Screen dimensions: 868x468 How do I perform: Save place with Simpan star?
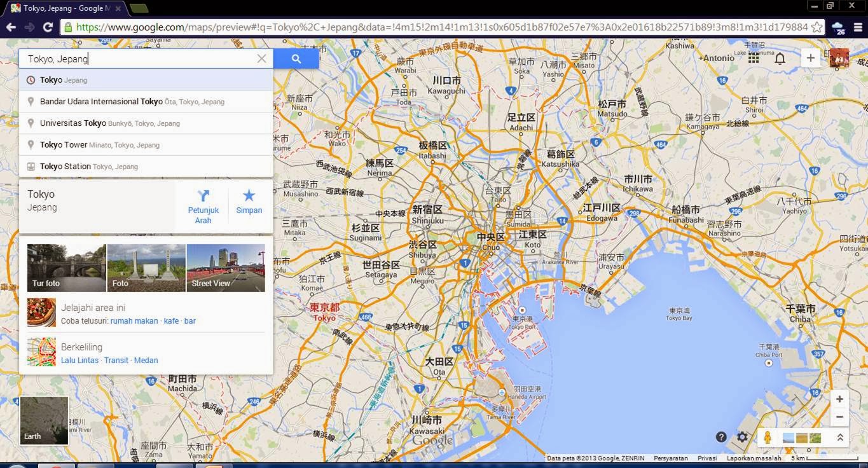pos(249,202)
